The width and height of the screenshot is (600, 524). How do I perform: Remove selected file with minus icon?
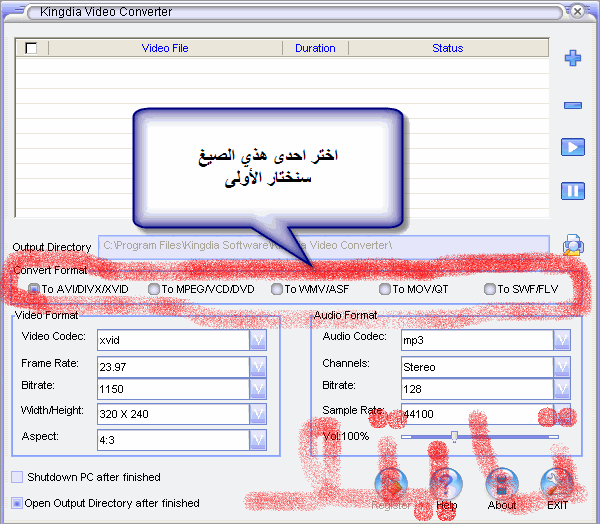573,105
